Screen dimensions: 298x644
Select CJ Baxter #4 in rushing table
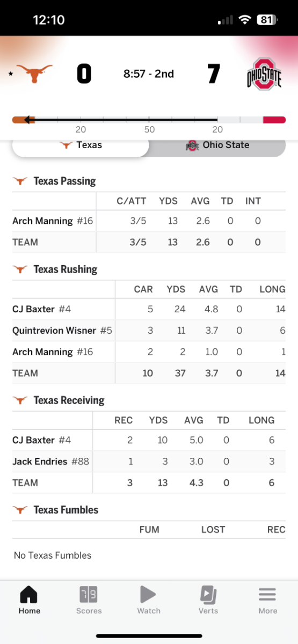(x=41, y=309)
